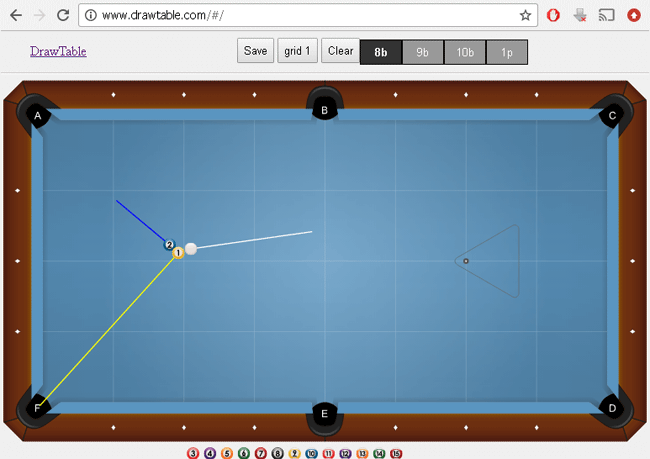Screen dimensions: 650x459
Task: Choose the 15 ball in the tray
Action: pos(396,453)
